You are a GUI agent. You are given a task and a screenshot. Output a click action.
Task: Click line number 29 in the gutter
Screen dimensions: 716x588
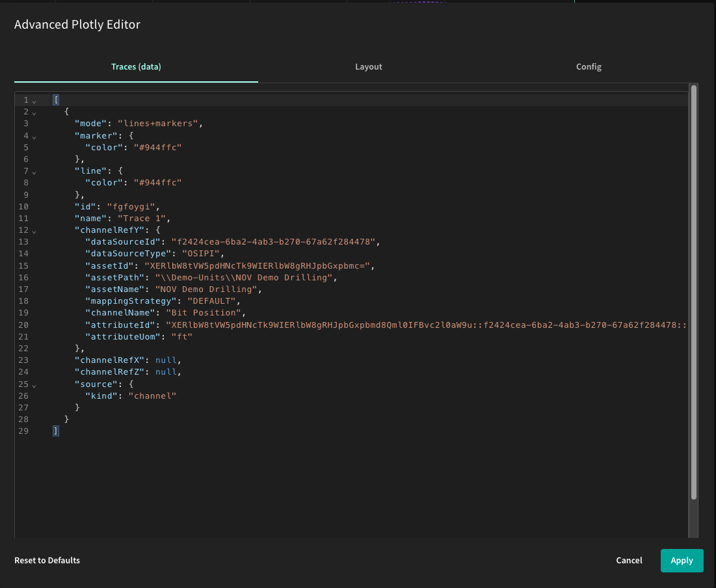pyautogui.click(x=23, y=431)
